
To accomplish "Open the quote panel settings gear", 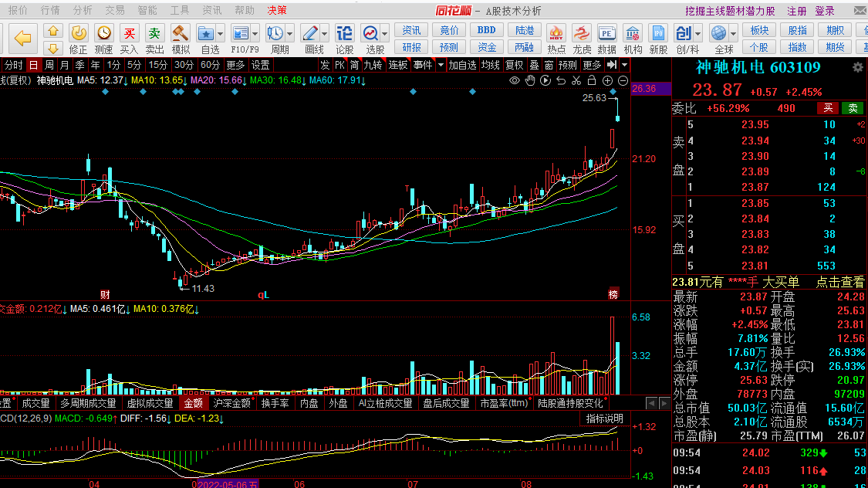I will (x=857, y=68).
